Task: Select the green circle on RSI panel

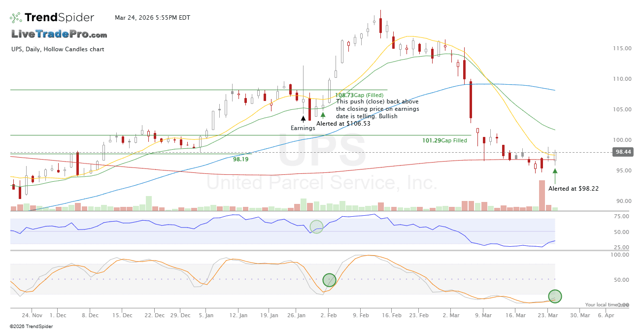Action: click(x=316, y=227)
